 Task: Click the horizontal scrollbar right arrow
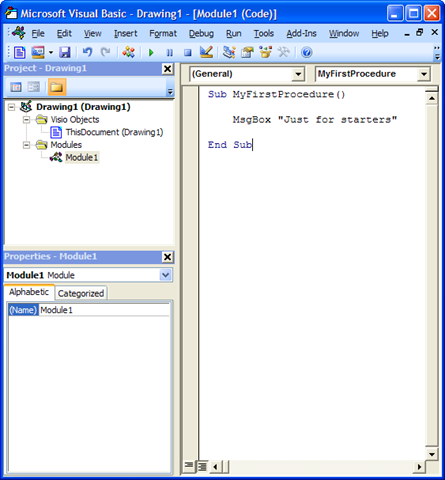pos(419,467)
